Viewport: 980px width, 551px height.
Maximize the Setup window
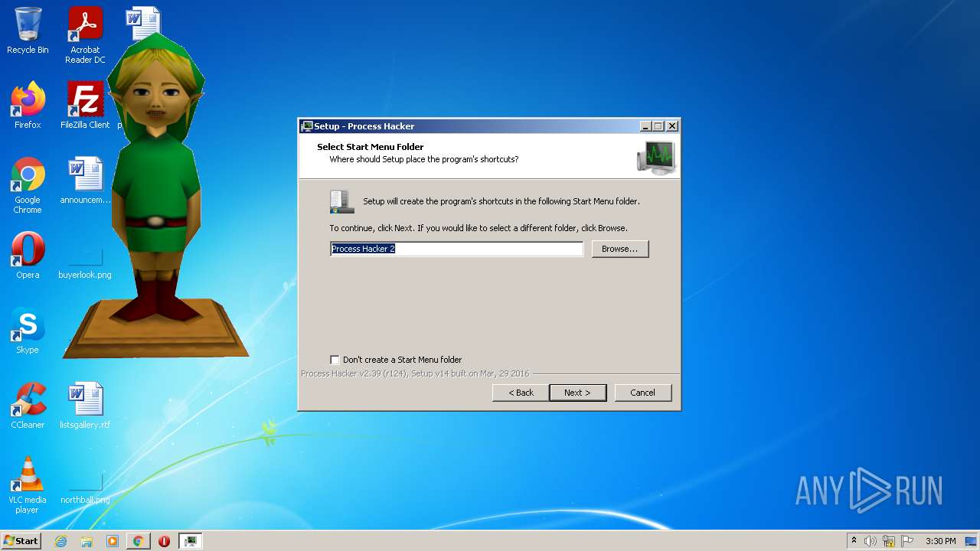point(658,126)
